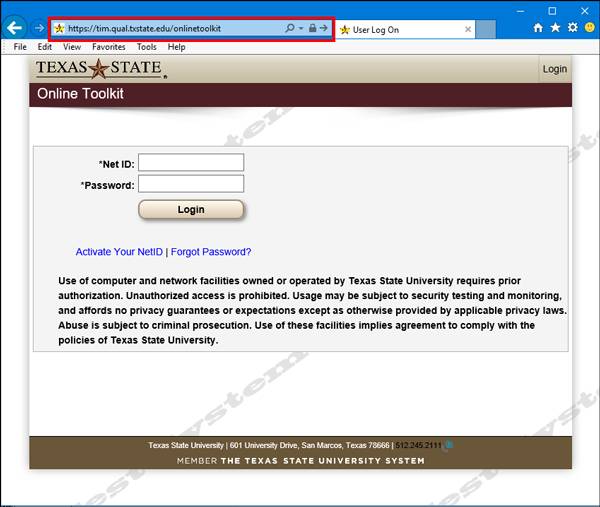Click the Go arrow in address bar
This screenshot has width=600, height=507.
pos(324,28)
